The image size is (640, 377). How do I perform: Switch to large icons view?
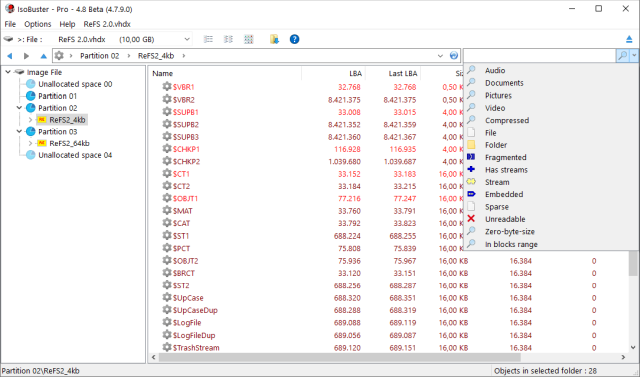click(x=249, y=39)
